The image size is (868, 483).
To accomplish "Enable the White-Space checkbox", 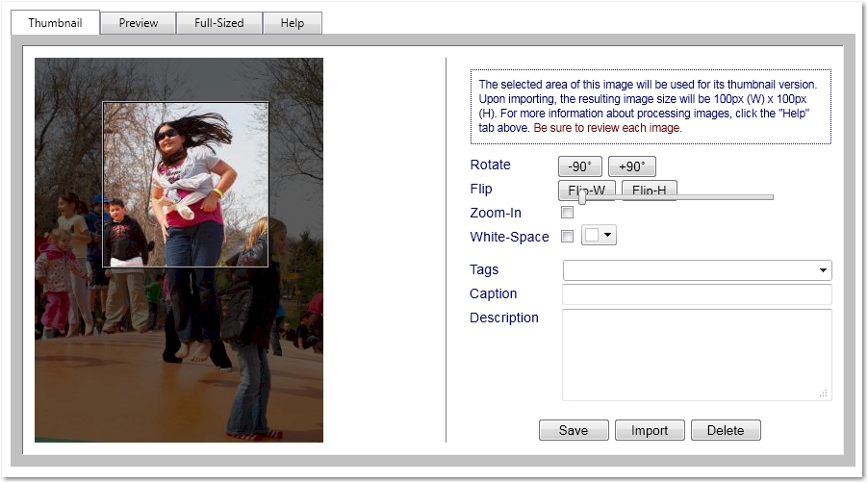I will pos(567,237).
